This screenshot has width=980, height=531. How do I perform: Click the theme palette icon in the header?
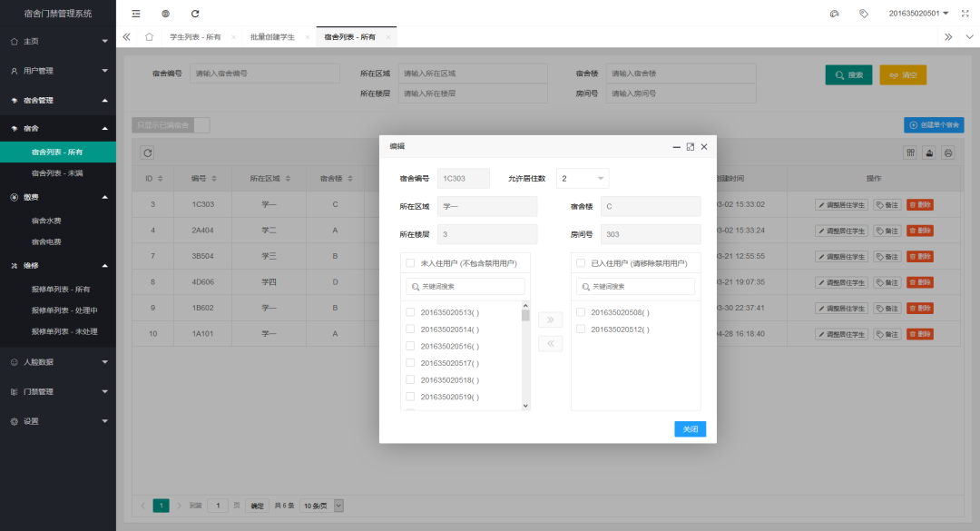click(835, 13)
